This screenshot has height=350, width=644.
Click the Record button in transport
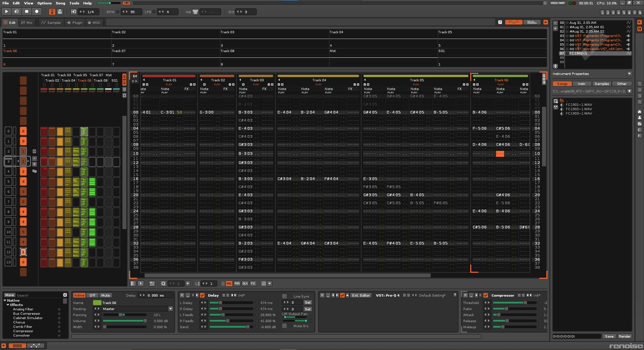pyautogui.click(x=37, y=11)
